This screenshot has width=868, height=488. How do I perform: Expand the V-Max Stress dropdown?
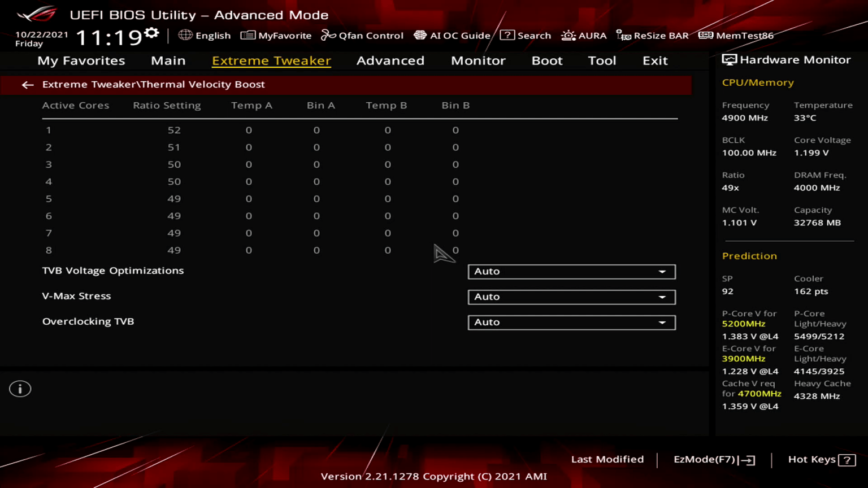pos(571,297)
